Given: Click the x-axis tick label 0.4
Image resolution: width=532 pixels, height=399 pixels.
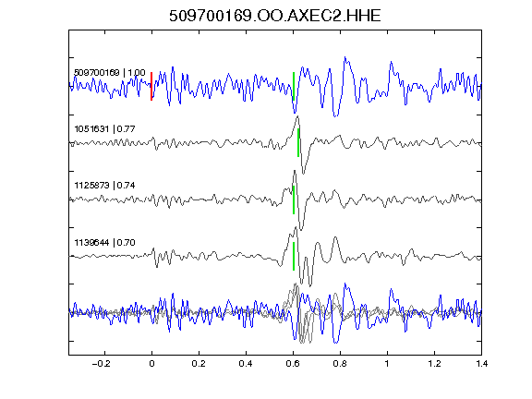Looking at the screenshot, I should click(x=246, y=364).
